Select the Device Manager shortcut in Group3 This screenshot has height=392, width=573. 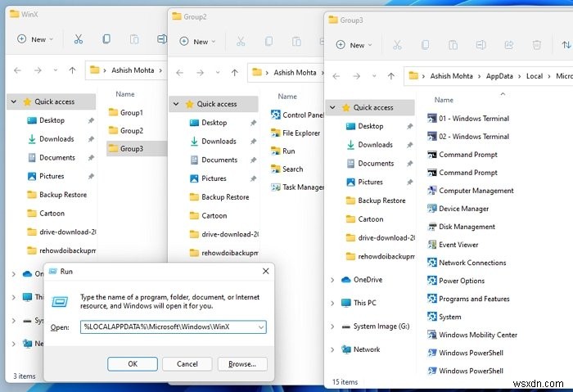pyautogui.click(x=458, y=209)
